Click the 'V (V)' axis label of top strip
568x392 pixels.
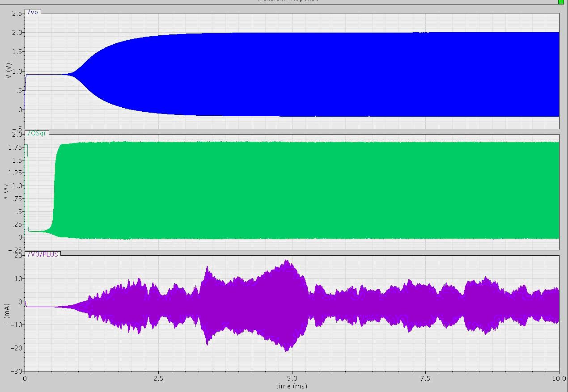(8, 71)
